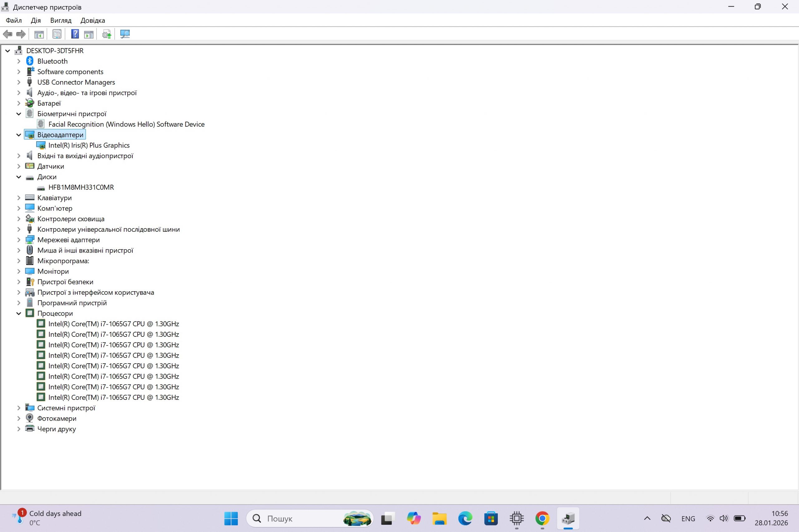Open the Вигляд menu

tap(61, 20)
